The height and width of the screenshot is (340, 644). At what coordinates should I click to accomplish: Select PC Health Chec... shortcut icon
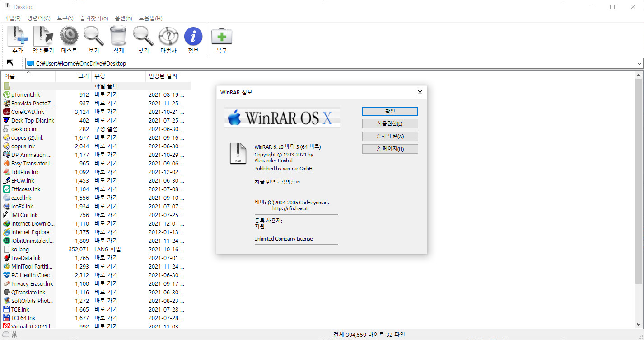[7, 275]
